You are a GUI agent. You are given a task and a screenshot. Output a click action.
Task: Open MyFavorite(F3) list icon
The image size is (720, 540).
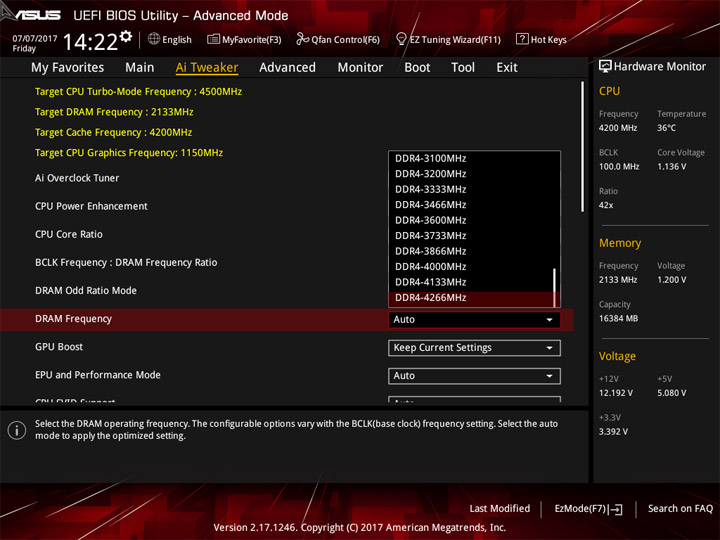coord(213,39)
